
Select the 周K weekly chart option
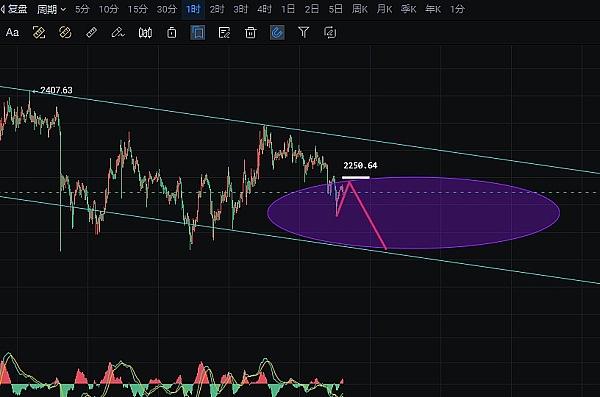coord(360,9)
